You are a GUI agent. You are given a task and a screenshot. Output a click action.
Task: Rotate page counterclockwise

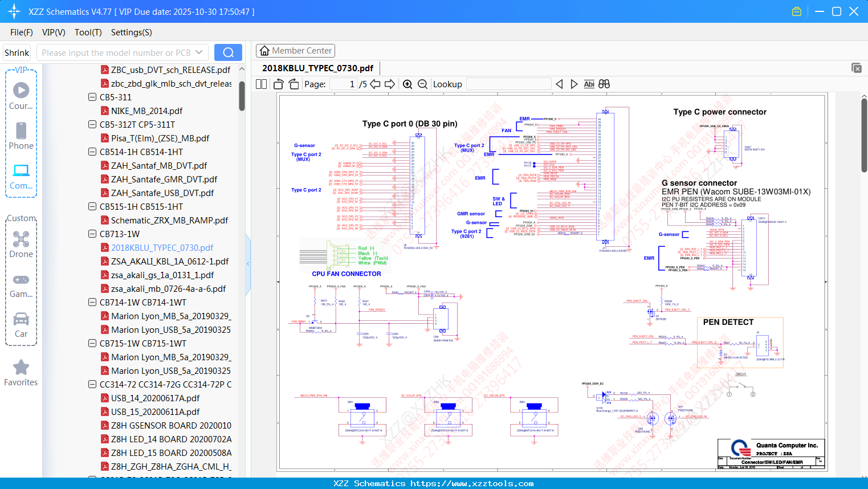click(279, 84)
